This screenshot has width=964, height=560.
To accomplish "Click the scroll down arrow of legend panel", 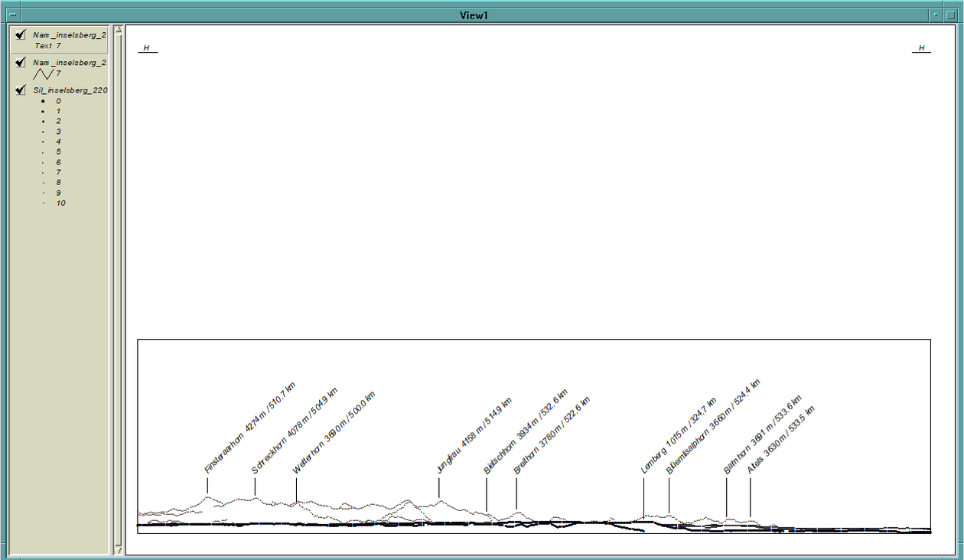I will click(x=118, y=549).
